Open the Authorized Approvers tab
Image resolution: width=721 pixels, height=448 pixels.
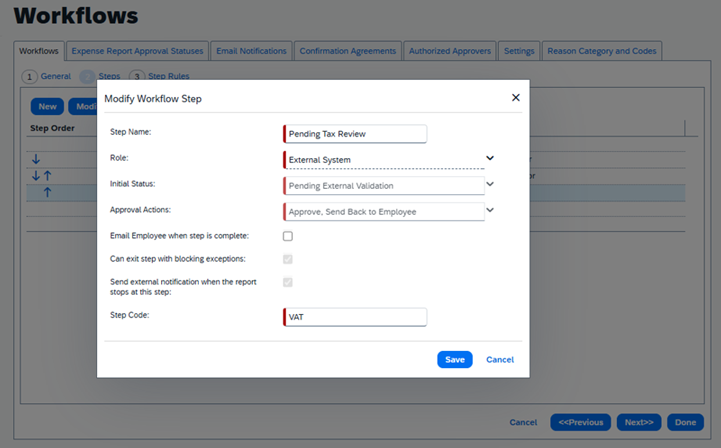(450, 51)
